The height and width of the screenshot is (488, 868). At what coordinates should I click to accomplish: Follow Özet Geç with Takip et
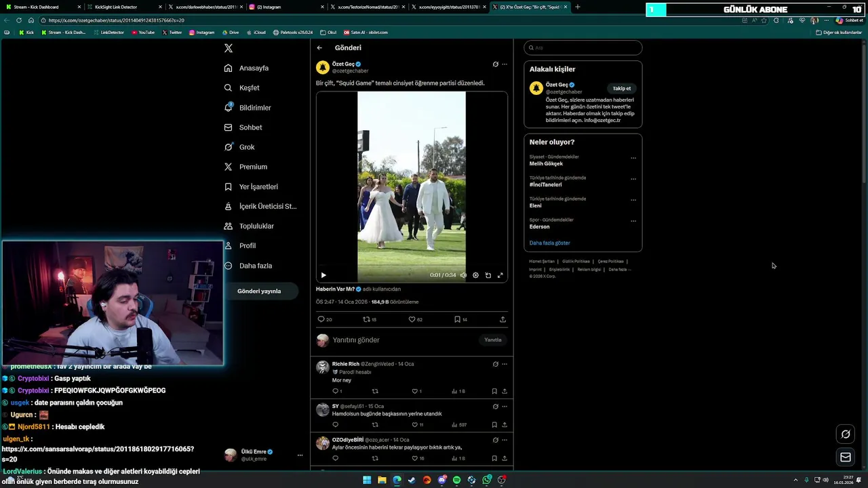[x=622, y=88]
